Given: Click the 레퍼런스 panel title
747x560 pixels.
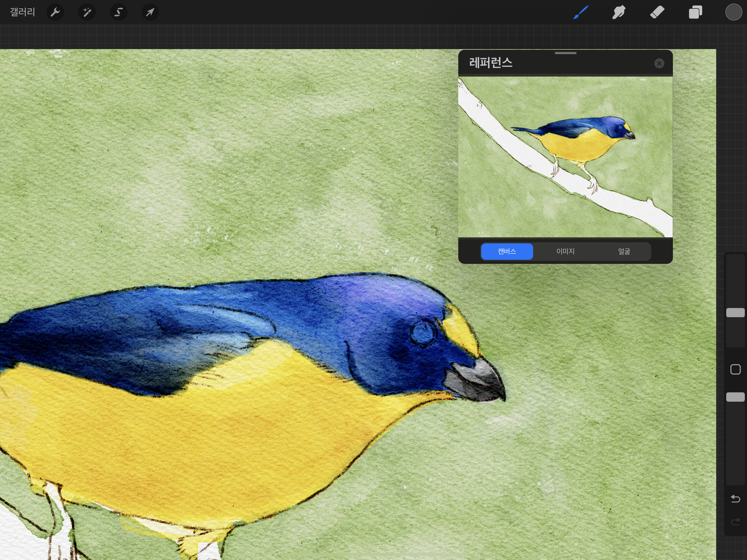Looking at the screenshot, I should [491, 63].
